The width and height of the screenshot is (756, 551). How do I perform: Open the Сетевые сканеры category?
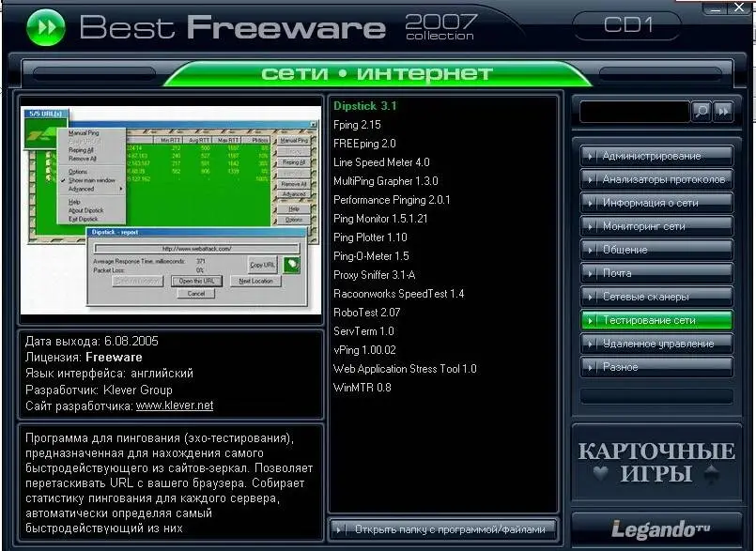656,297
